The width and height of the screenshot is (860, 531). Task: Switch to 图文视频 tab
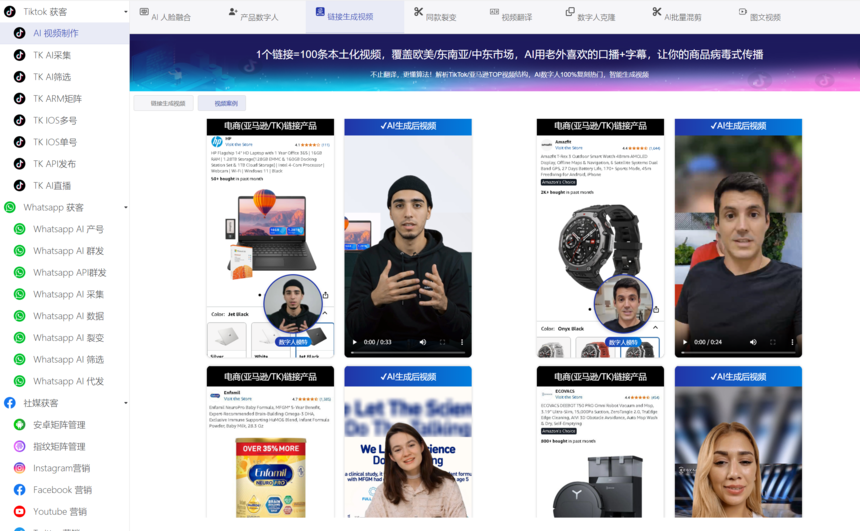(759, 16)
